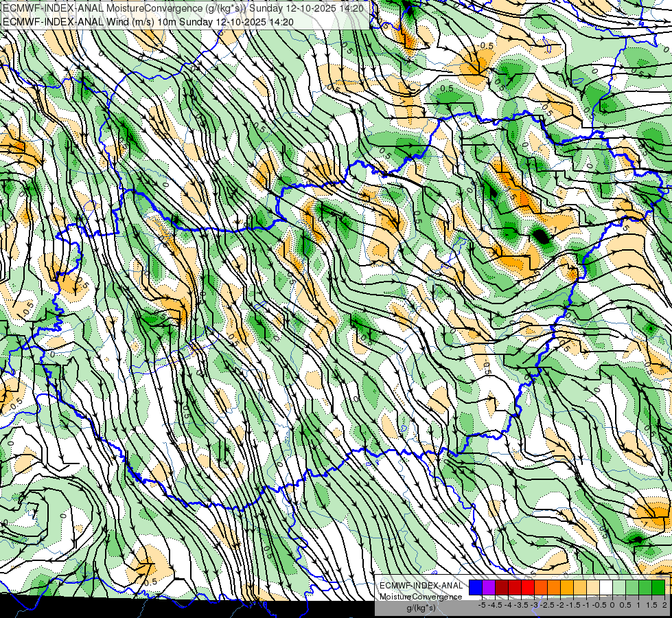The width and height of the screenshot is (672, 618).
Task: Click ECMWF-INDEX-ANAL label in the legend box
Action: (421, 586)
